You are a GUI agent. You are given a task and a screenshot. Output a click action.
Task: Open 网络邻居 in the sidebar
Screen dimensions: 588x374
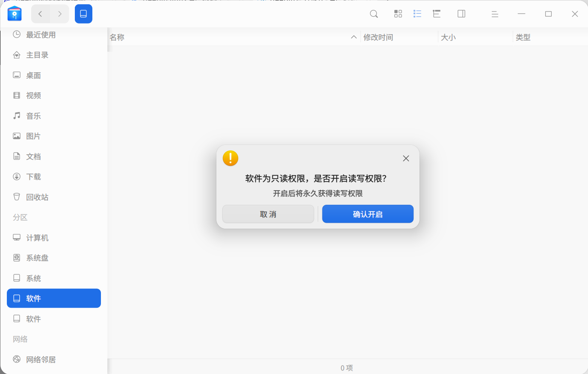54,359
